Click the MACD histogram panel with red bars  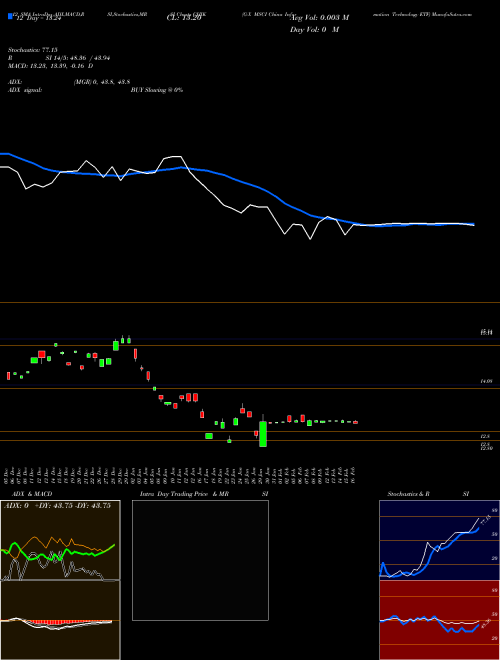60,620
